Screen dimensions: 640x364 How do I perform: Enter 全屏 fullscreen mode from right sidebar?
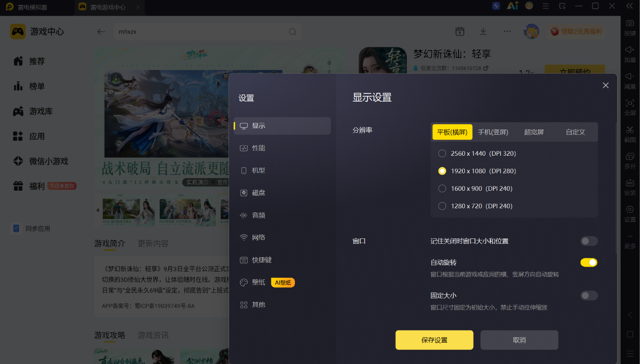click(630, 107)
